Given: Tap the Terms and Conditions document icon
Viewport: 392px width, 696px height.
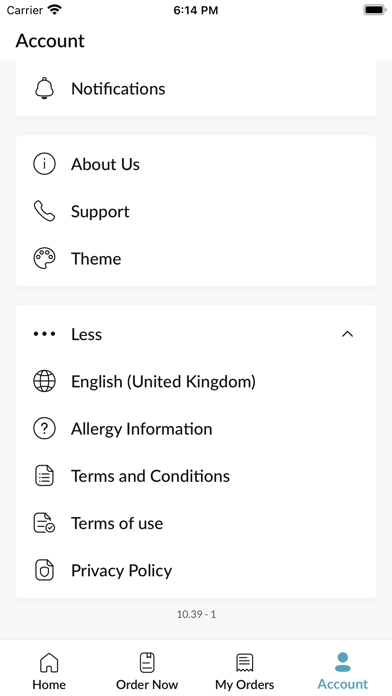Looking at the screenshot, I should coord(44,476).
